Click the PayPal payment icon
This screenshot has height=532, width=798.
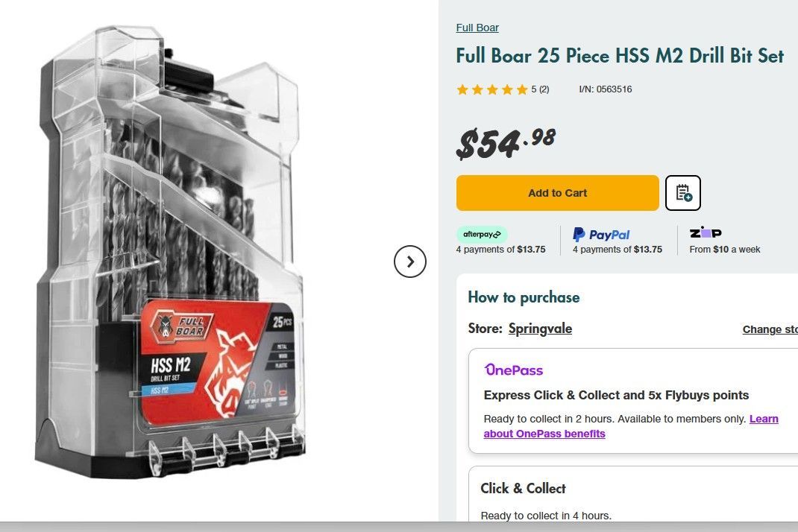tap(601, 234)
